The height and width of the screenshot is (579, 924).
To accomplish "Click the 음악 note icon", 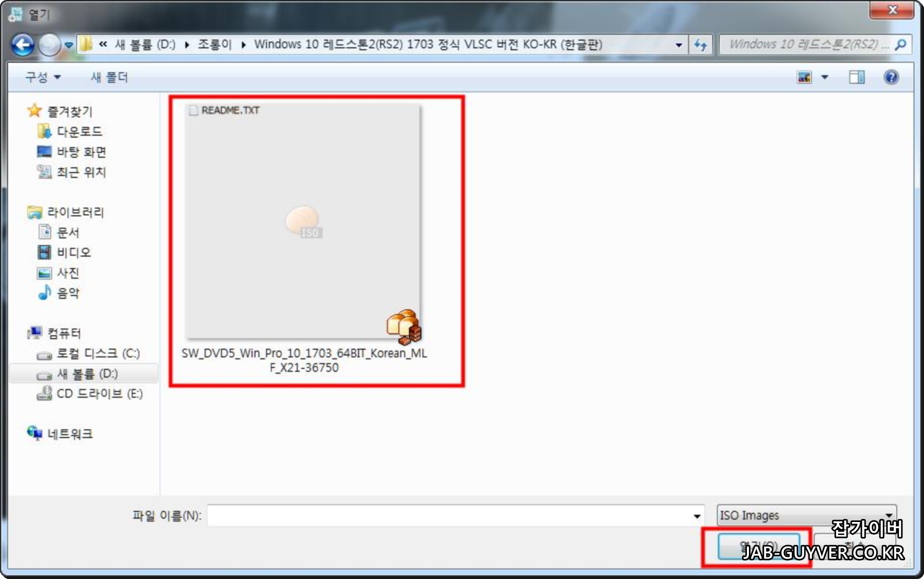I will (45, 292).
